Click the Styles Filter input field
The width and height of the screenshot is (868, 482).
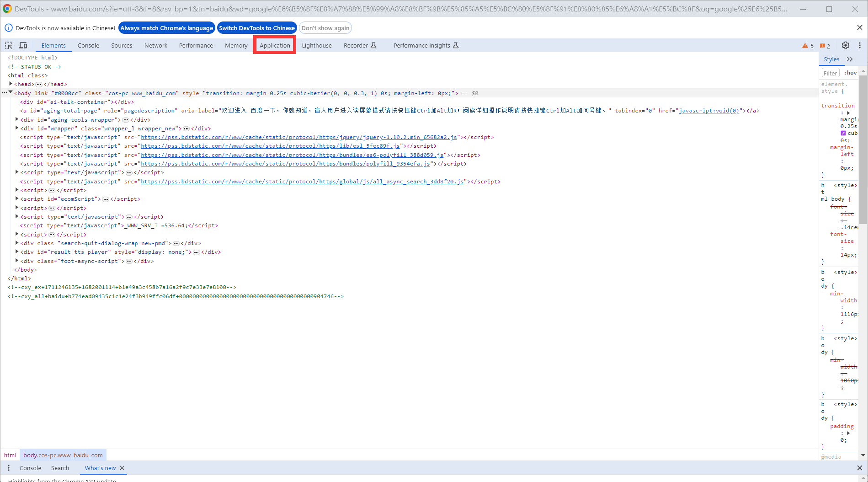(830, 73)
